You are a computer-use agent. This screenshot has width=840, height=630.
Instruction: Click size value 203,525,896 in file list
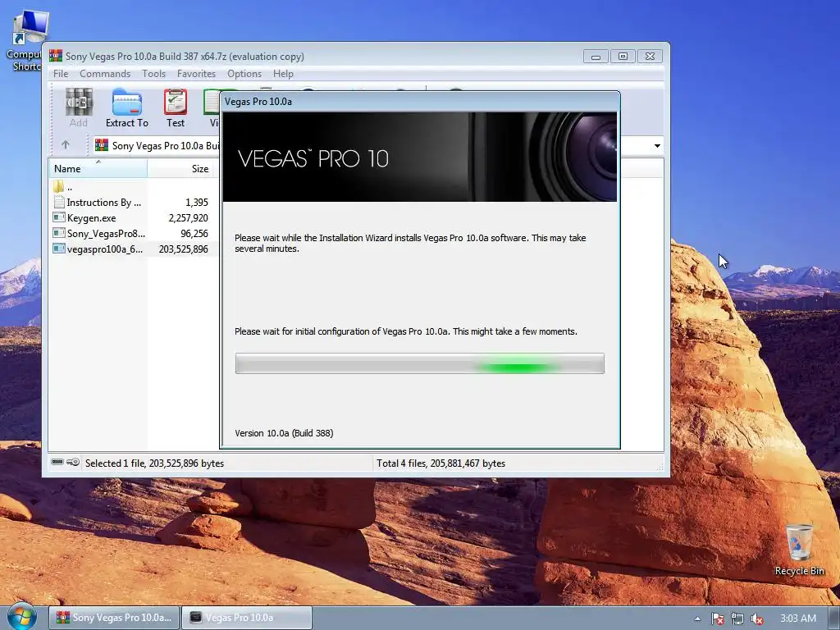tap(183, 249)
